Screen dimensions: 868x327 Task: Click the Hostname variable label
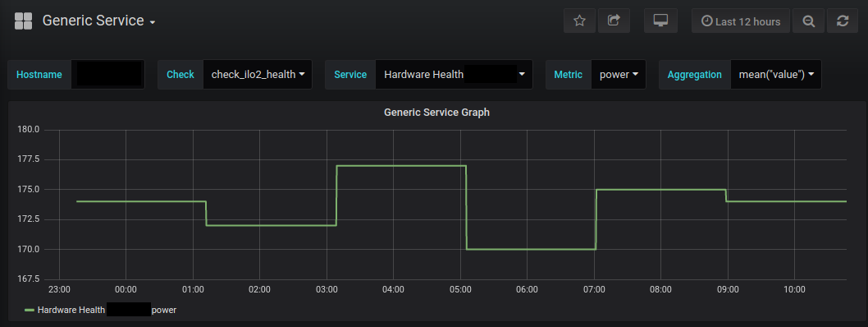point(39,74)
